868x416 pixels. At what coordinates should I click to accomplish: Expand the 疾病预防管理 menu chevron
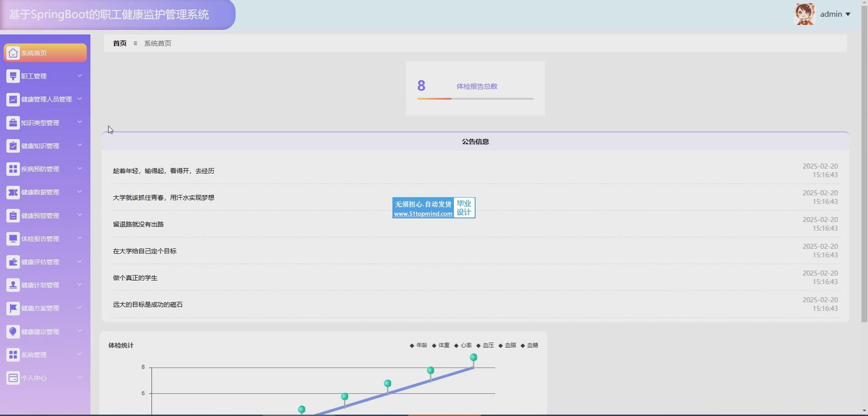pyautogui.click(x=80, y=169)
